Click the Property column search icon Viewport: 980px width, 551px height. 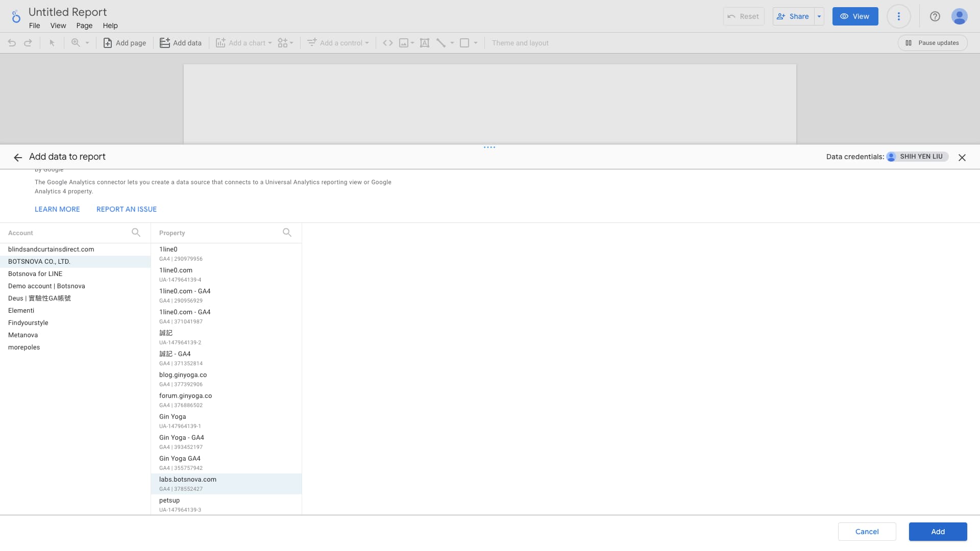click(x=287, y=233)
